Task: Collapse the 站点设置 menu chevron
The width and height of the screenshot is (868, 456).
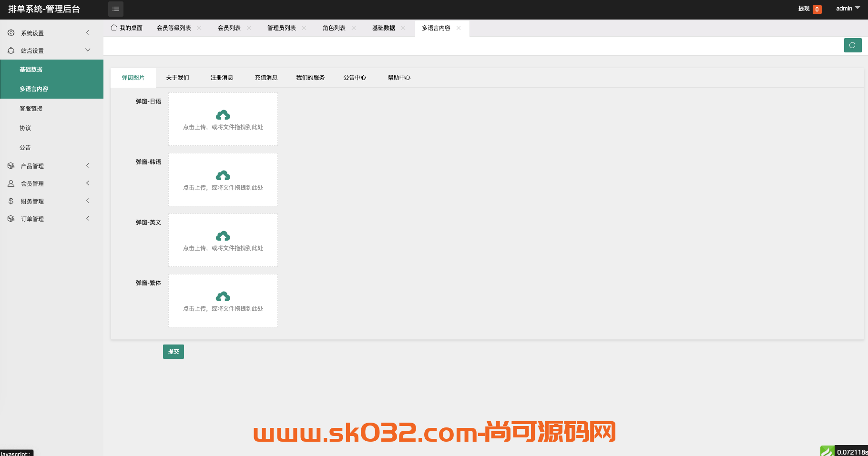Action: point(88,50)
